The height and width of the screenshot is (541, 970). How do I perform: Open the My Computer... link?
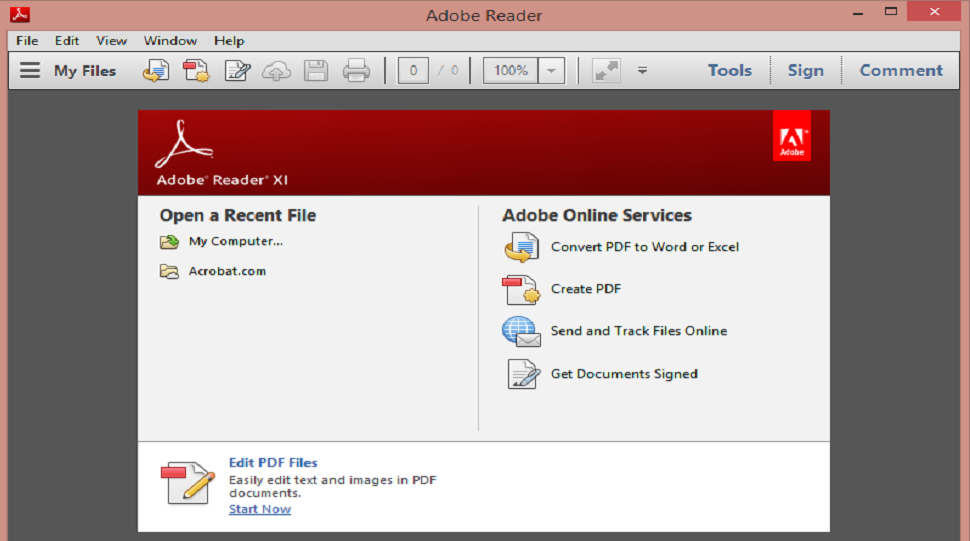click(x=236, y=241)
